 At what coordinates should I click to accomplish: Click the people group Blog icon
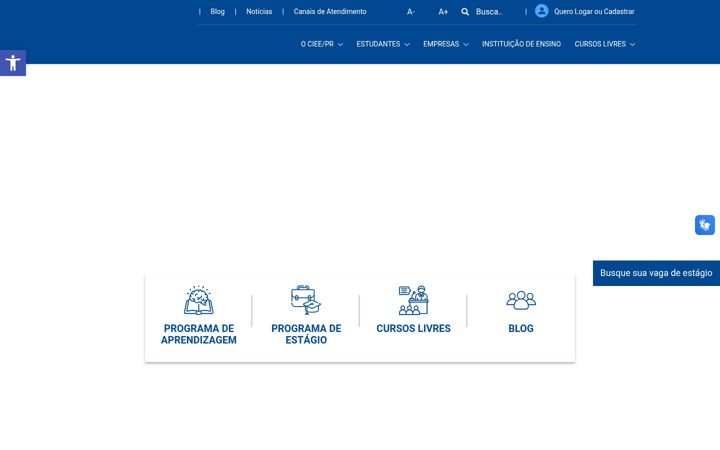521,300
